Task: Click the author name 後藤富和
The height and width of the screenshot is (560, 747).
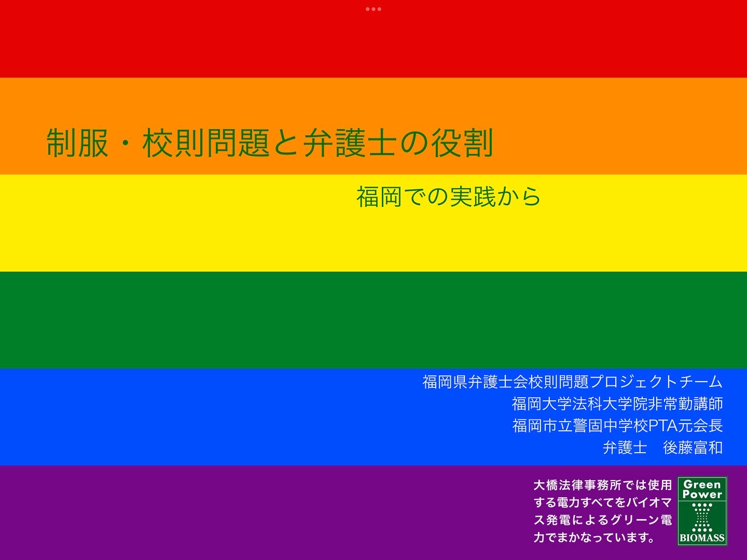Action: (693, 447)
